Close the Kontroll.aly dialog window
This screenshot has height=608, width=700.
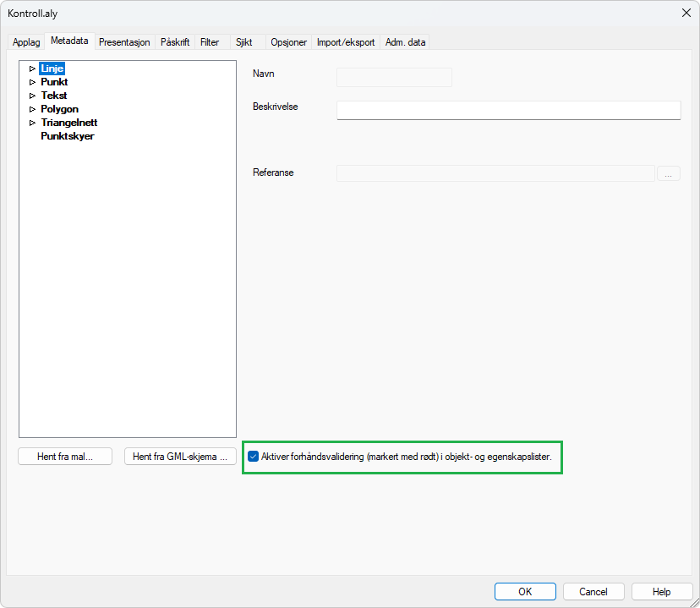(686, 12)
